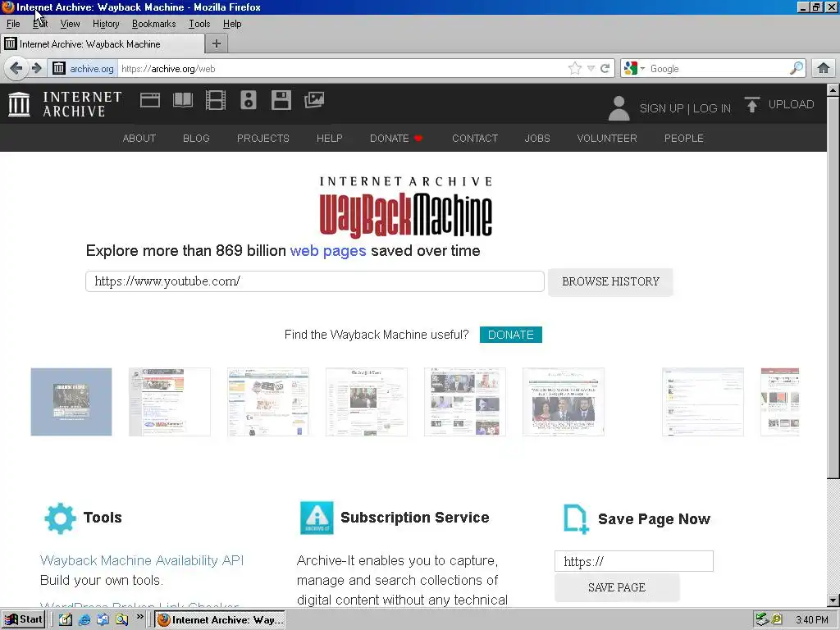This screenshot has height=630, width=840.
Task: Click the Firefox Home button
Action: pos(824,68)
